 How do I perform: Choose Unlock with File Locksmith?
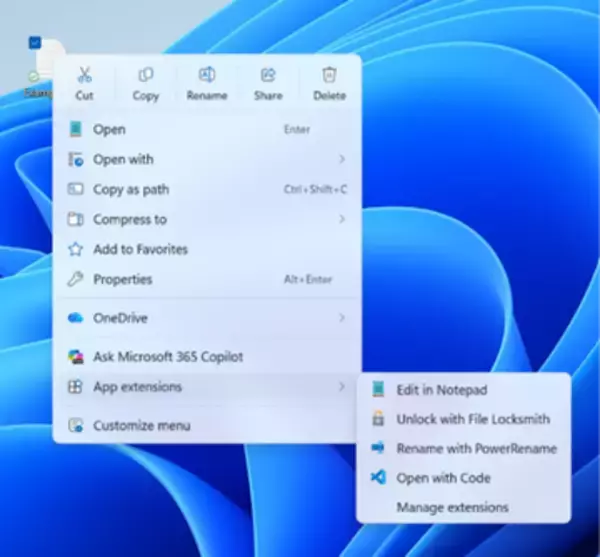(x=464, y=419)
